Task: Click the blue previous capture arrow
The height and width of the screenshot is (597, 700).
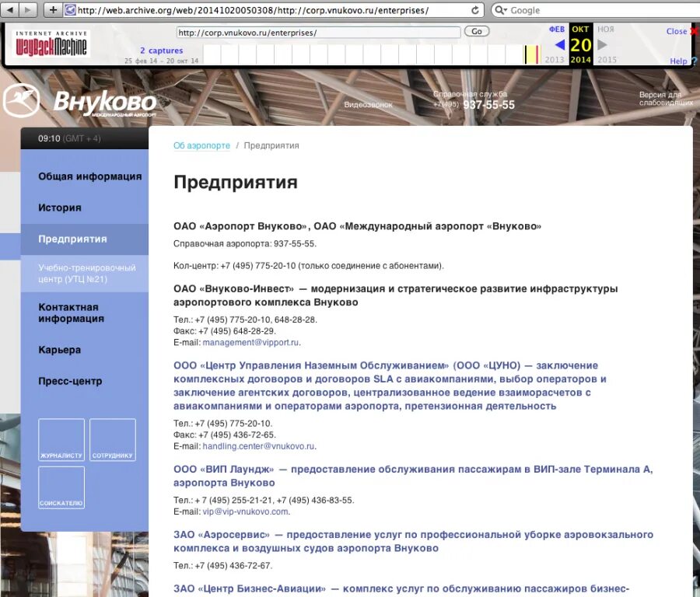Action: (x=559, y=44)
